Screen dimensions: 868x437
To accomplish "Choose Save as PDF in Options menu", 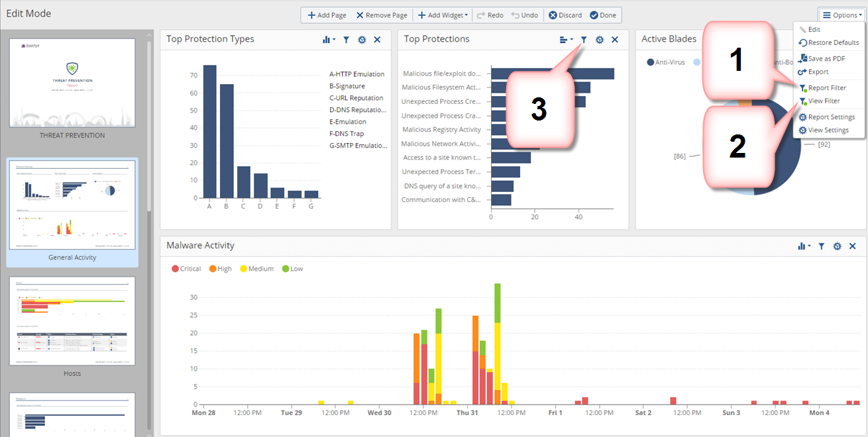I will click(826, 59).
